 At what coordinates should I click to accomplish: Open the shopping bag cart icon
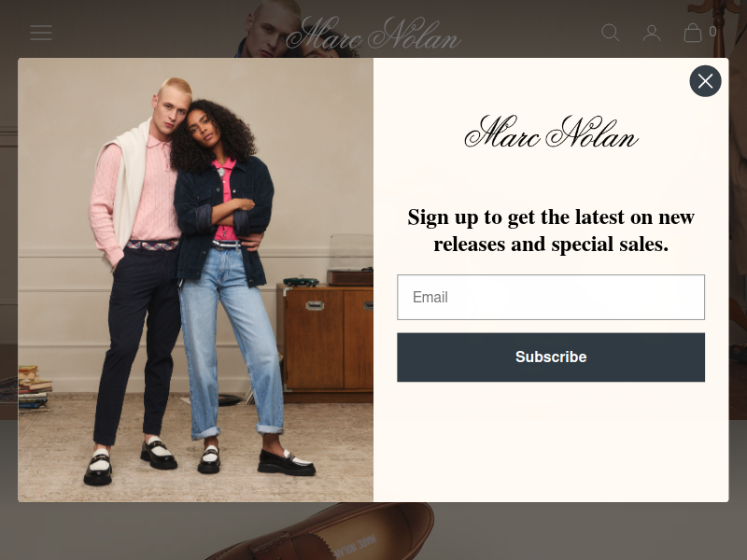click(x=692, y=33)
